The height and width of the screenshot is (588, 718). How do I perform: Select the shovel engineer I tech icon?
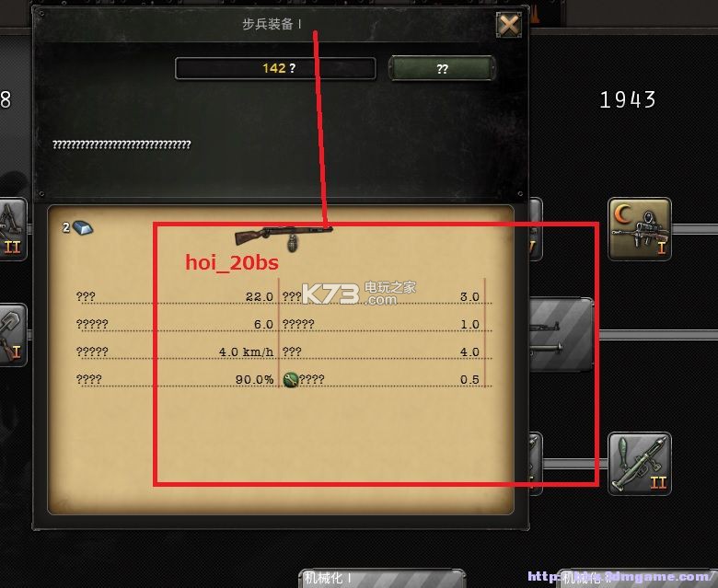point(13,336)
